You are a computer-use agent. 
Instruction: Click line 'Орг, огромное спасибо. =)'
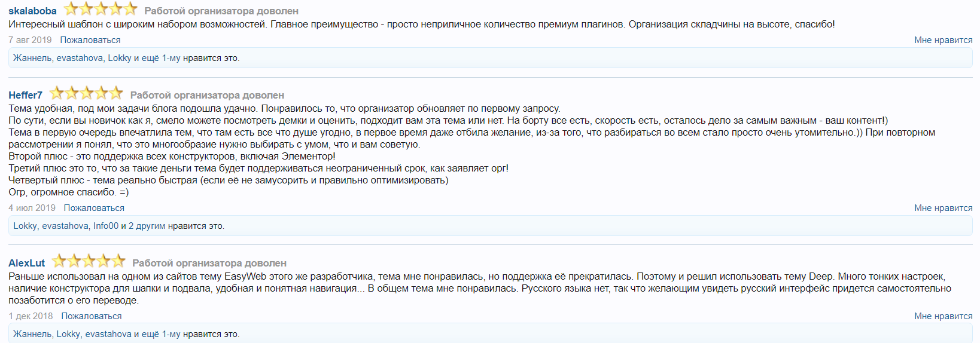(x=69, y=192)
